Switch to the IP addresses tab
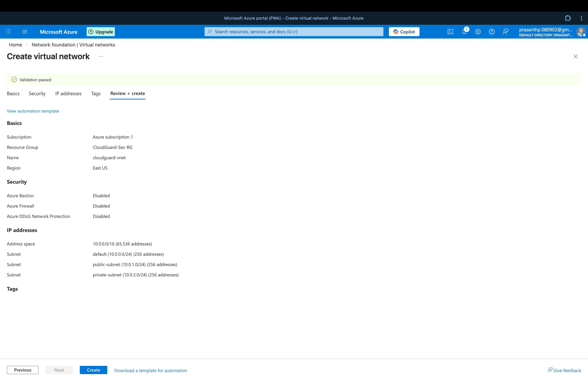Image resolution: width=588 pixels, height=381 pixels. [68, 93]
